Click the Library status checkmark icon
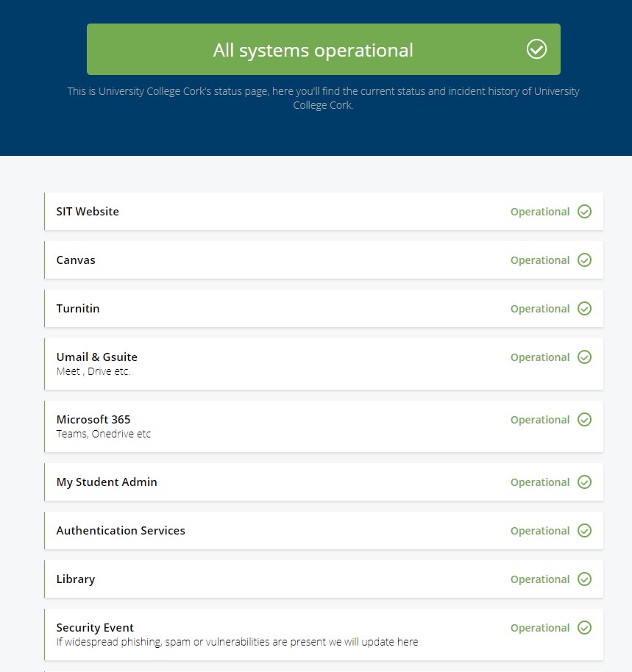632x672 pixels. [x=584, y=579]
